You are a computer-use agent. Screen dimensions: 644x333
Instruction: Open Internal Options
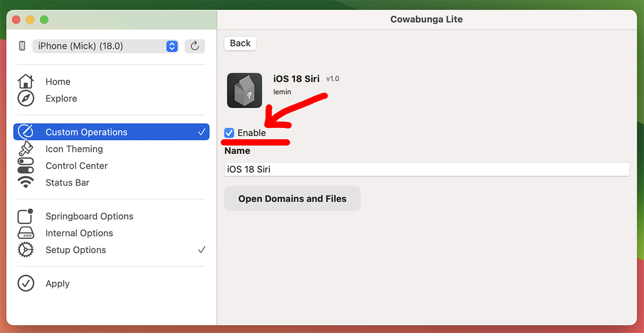(x=79, y=233)
